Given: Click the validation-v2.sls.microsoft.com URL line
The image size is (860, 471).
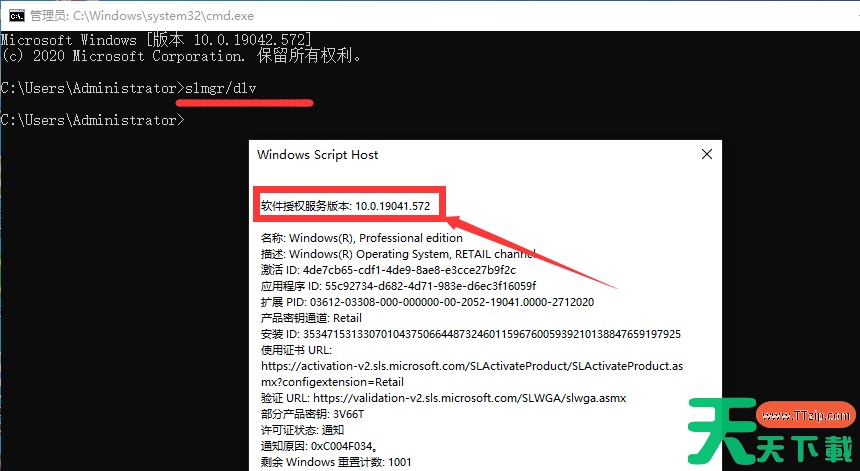Looking at the screenshot, I should tap(443, 398).
